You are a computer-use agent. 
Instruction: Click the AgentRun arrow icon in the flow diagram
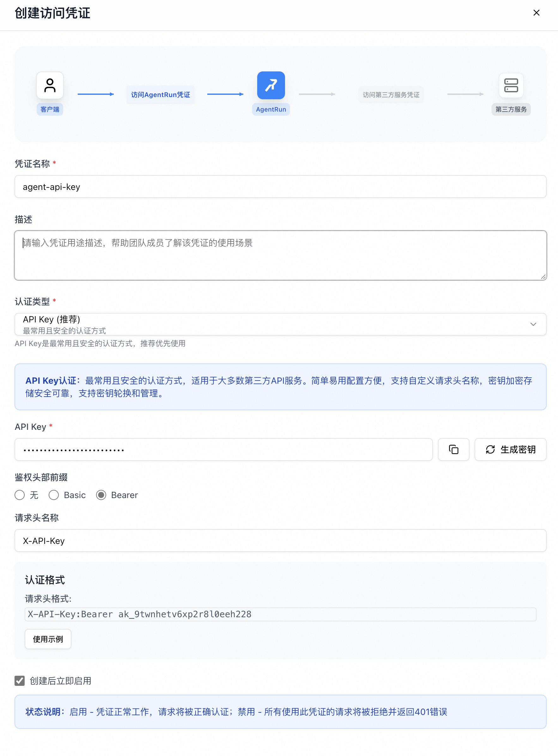[271, 85]
